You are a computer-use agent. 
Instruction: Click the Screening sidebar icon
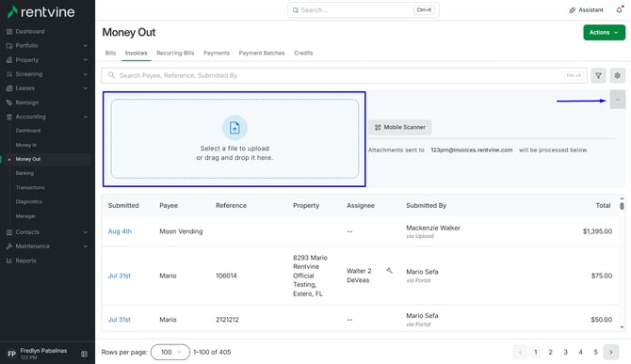pos(9,74)
